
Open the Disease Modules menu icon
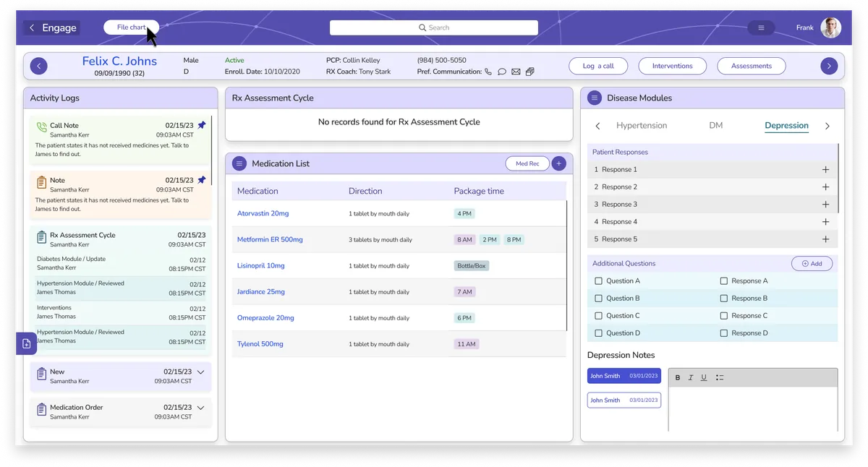pos(595,98)
